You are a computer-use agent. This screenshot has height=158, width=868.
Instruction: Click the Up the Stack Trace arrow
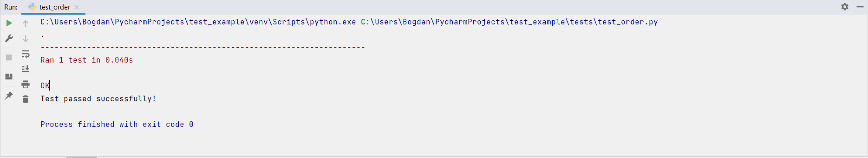(x=26, y=23)
